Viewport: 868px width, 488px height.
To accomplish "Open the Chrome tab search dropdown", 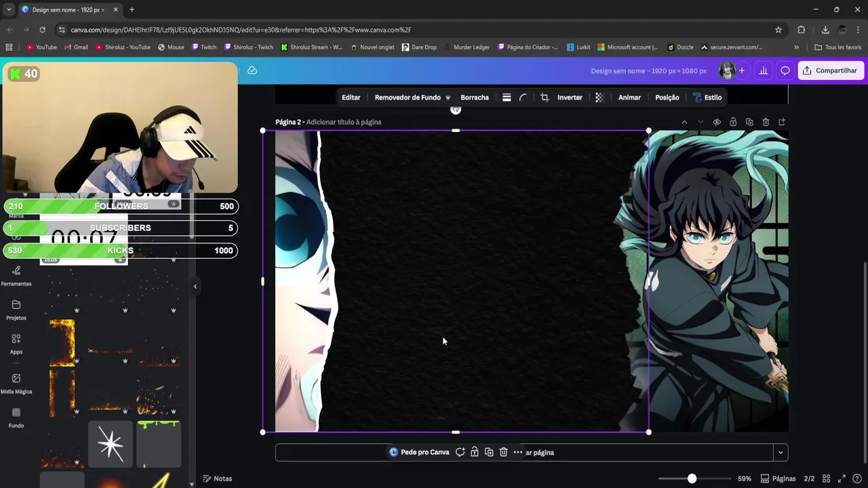I will (x=9, y=9).
